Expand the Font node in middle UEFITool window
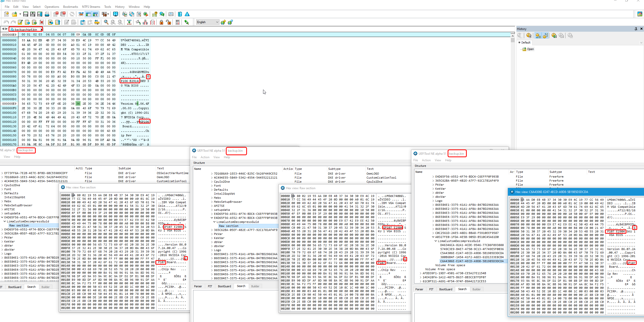Viewport: 644px width, 322px height. pyautogui.click(x=212, y=186)
